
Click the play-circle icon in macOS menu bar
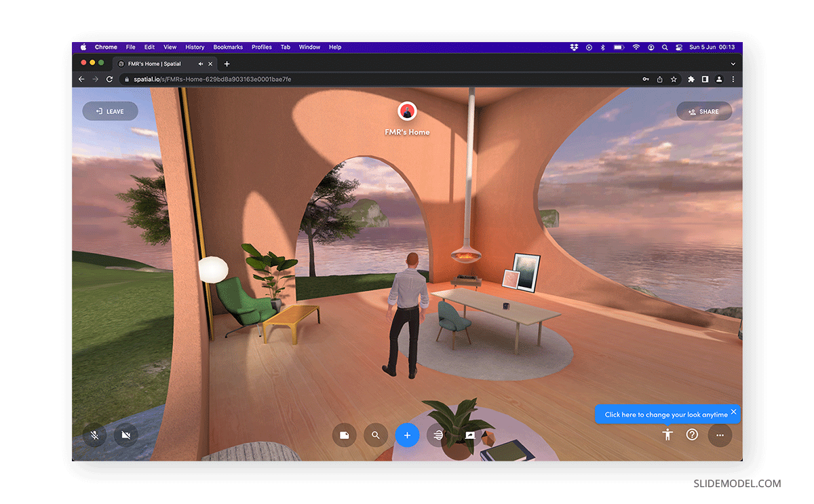(x=589, y=47)
